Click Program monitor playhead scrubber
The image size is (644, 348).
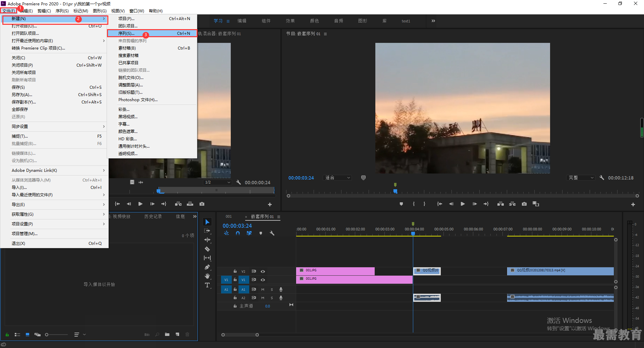395,191
